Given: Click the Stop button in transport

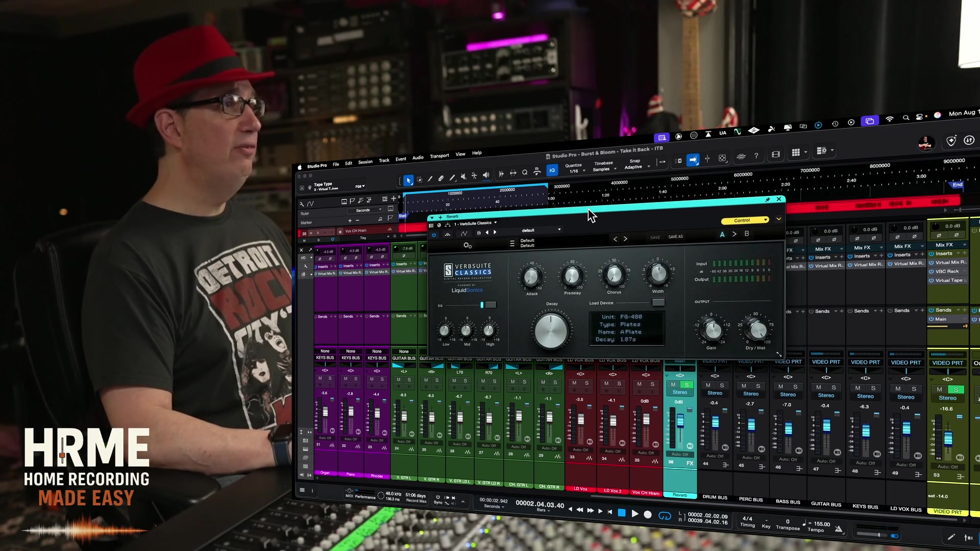Looking at the screenshot, I should (x=622, y=513).
